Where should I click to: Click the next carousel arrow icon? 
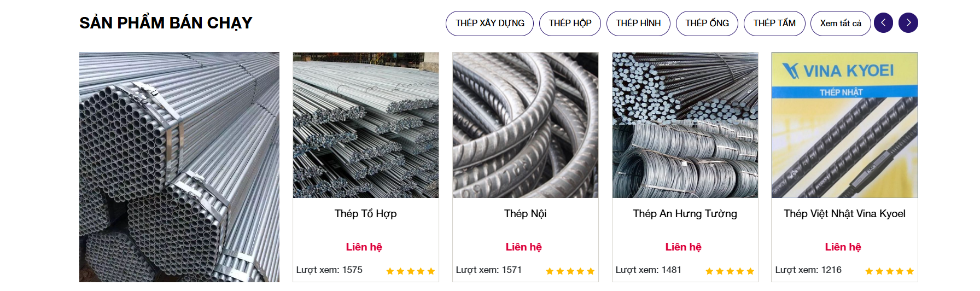[x=908, y=23]
